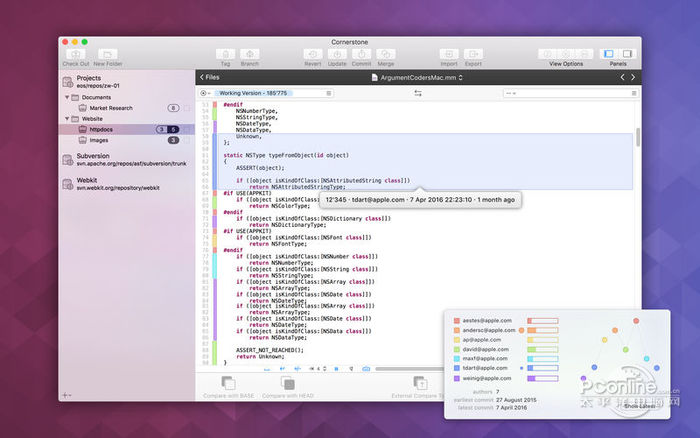Select the Images folder in sidebar

pyautogui.click(x=99, y=140)
